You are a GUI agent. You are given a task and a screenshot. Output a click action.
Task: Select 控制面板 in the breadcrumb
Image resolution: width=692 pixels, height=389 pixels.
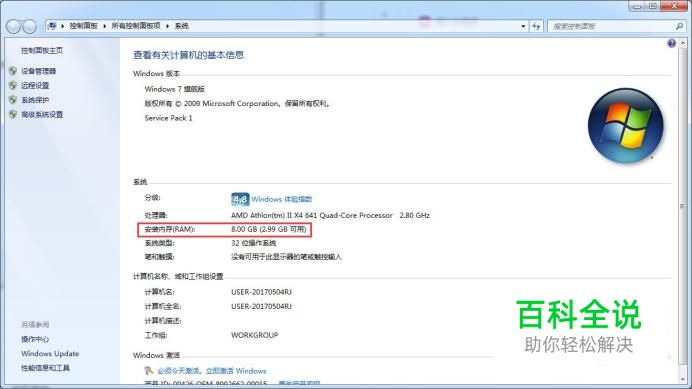[83, 26]
